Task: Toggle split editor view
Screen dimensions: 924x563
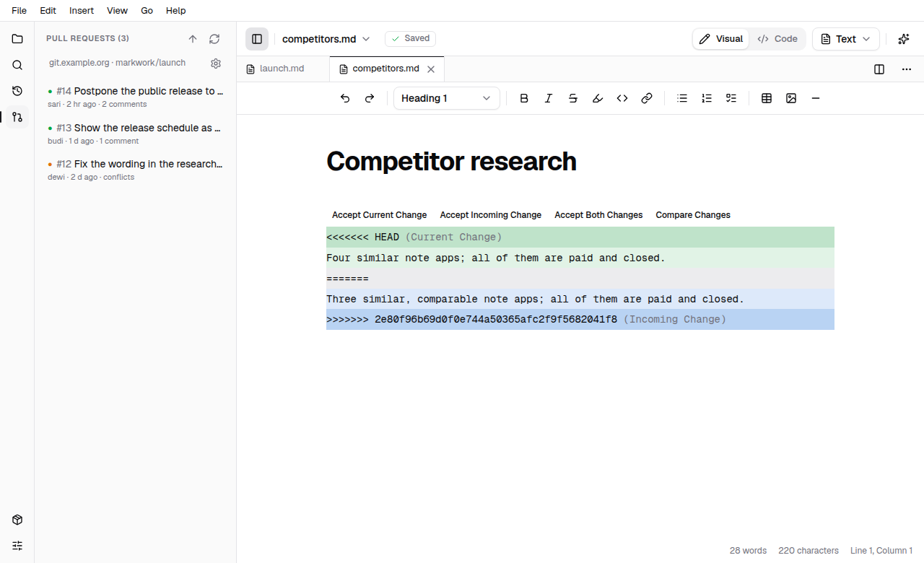Action: click(879, 69)
